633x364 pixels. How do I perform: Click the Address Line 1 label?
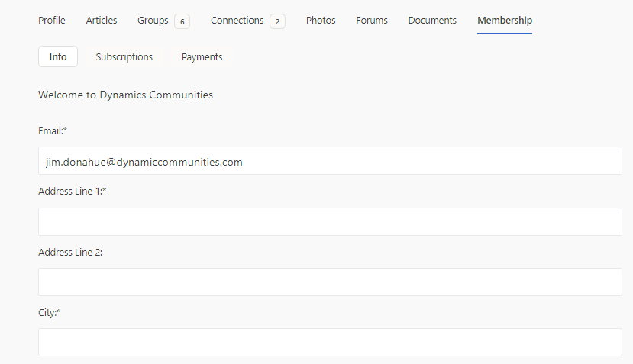coord(73,192)
